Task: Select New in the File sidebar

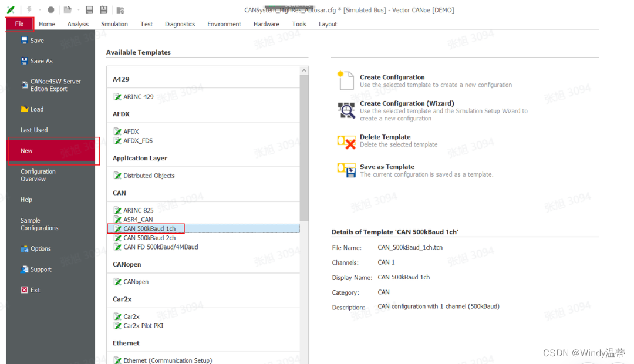Action: pyautogui.click(x=51, y=150)
